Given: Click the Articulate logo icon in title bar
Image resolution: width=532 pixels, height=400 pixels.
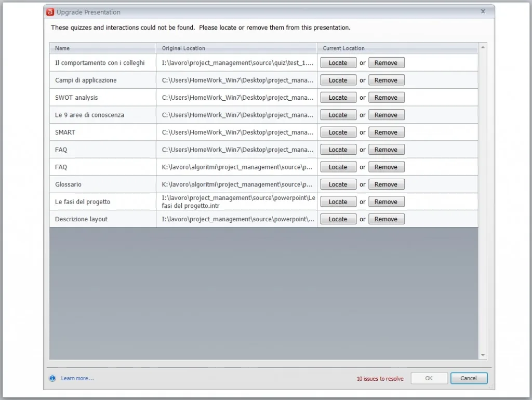Looking at the screenshot, I should [x=50, y=12].
